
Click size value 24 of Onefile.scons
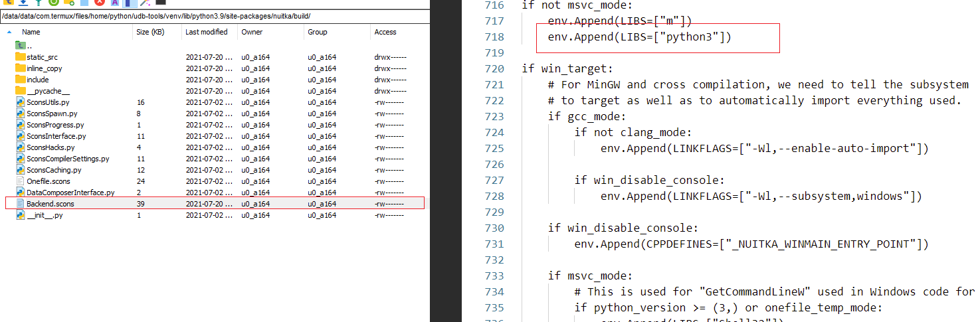140,181
